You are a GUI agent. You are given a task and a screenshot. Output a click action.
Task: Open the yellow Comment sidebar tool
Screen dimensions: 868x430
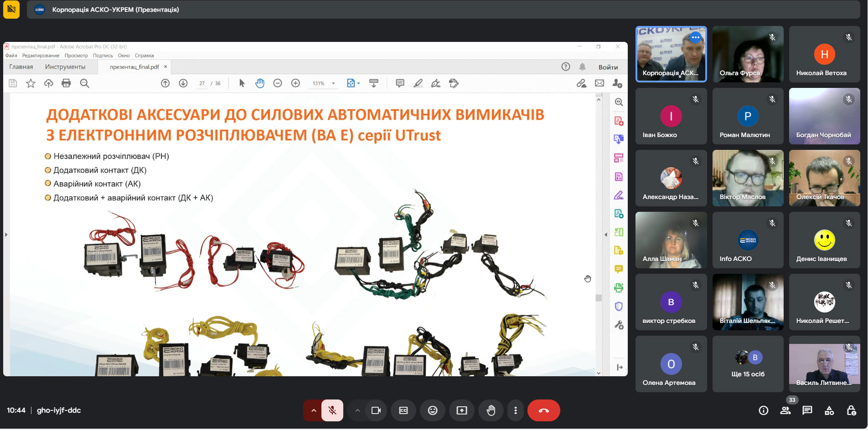click(x=619, y=269)
